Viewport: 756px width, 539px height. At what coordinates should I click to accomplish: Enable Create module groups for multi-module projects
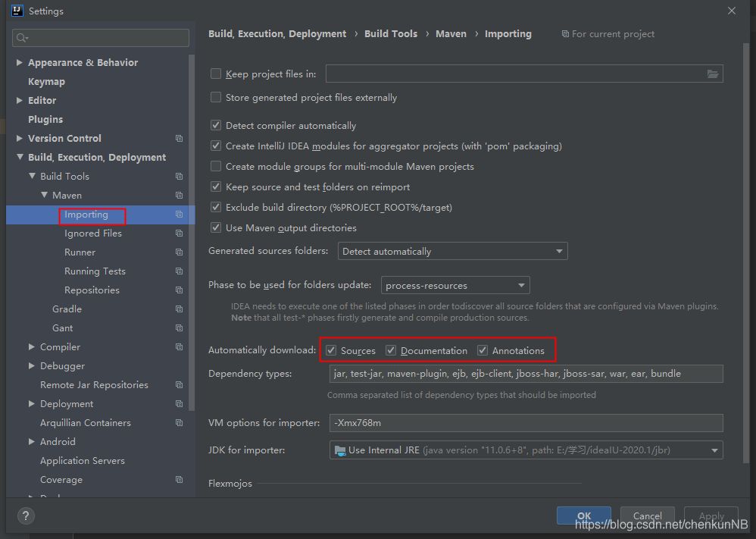[x=216, y=167]
